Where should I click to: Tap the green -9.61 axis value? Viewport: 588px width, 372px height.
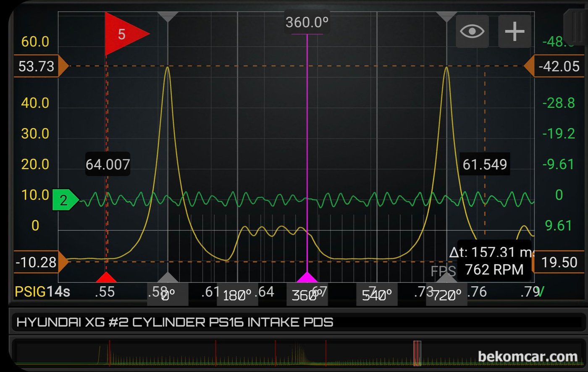559,164
